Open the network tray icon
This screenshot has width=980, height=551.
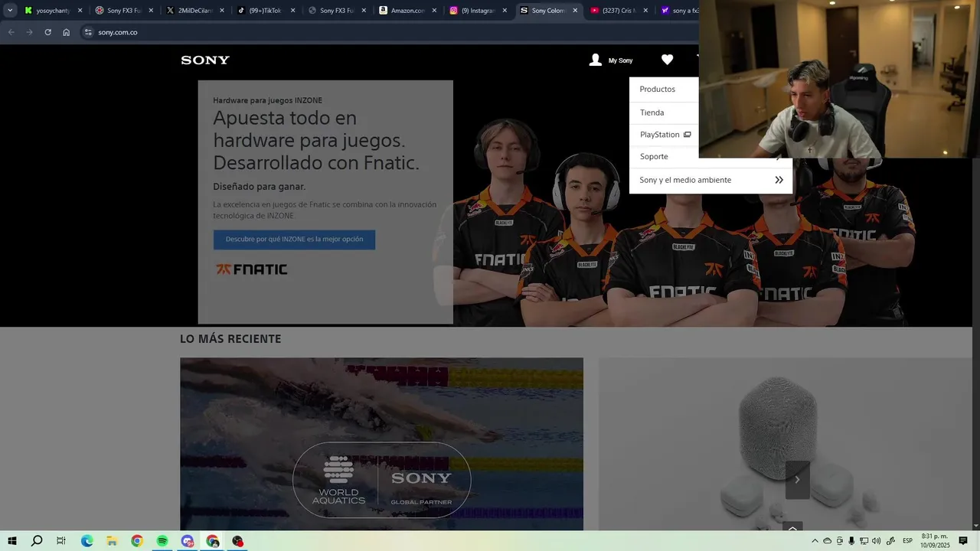[x=864, y=541]
